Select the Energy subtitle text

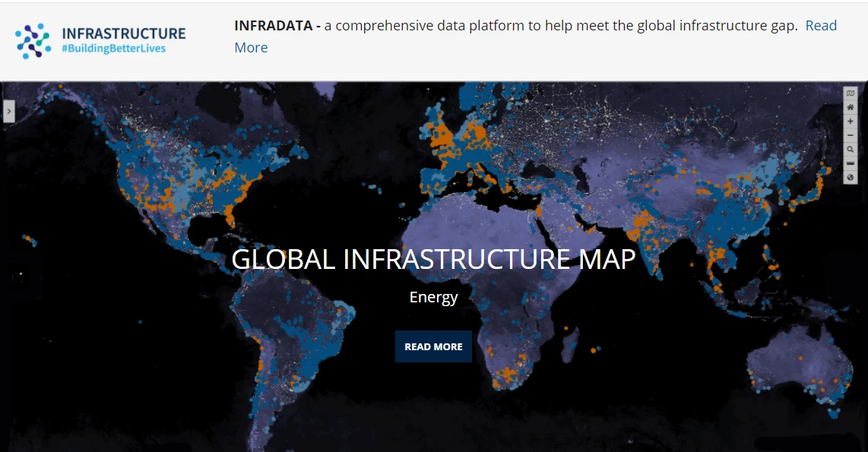[x=433, y=297]
